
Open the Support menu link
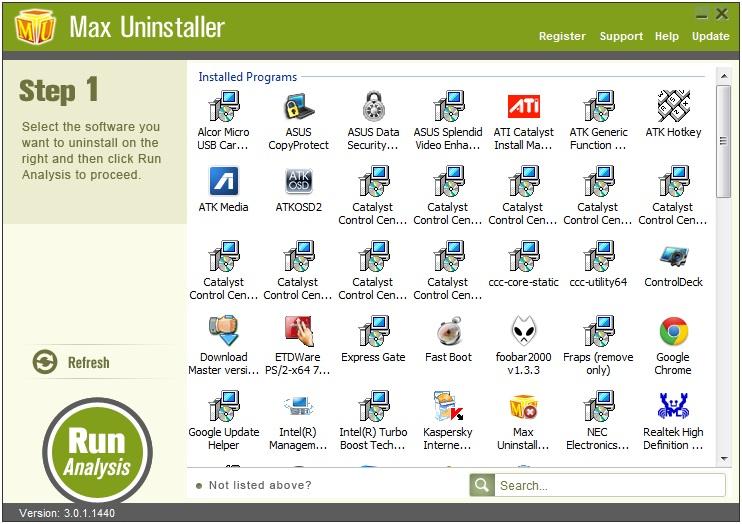click(621, 36)
